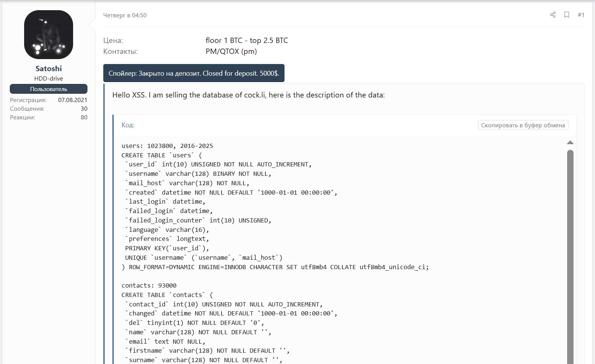Click the CREATE TABLE `users` line
This screenshot has width=595, height=364.
[162, 155]
